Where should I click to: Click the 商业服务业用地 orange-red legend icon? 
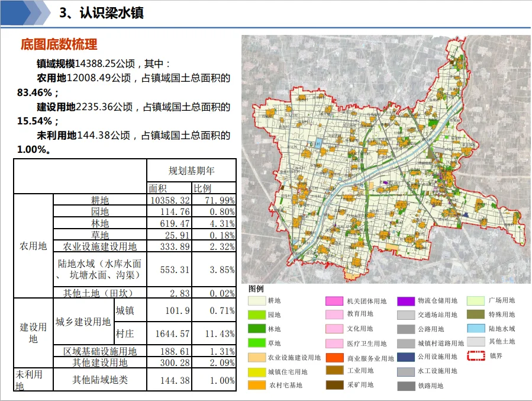pos(334,358)
